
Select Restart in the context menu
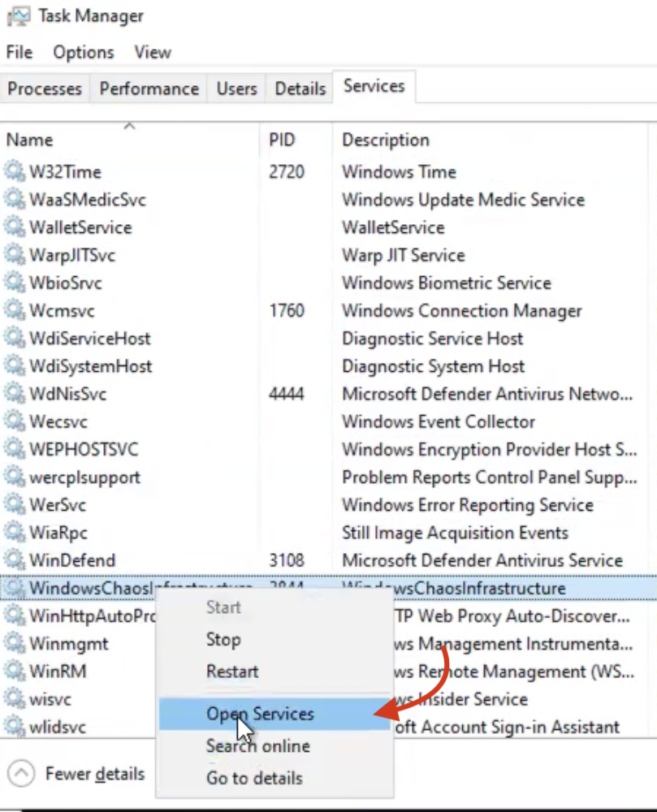[232, 672]
